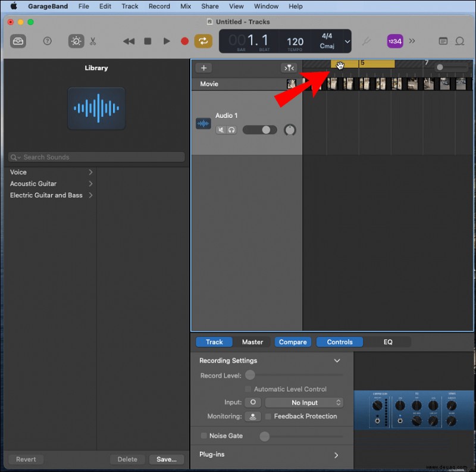Expand the Voice category

point(90,172)
